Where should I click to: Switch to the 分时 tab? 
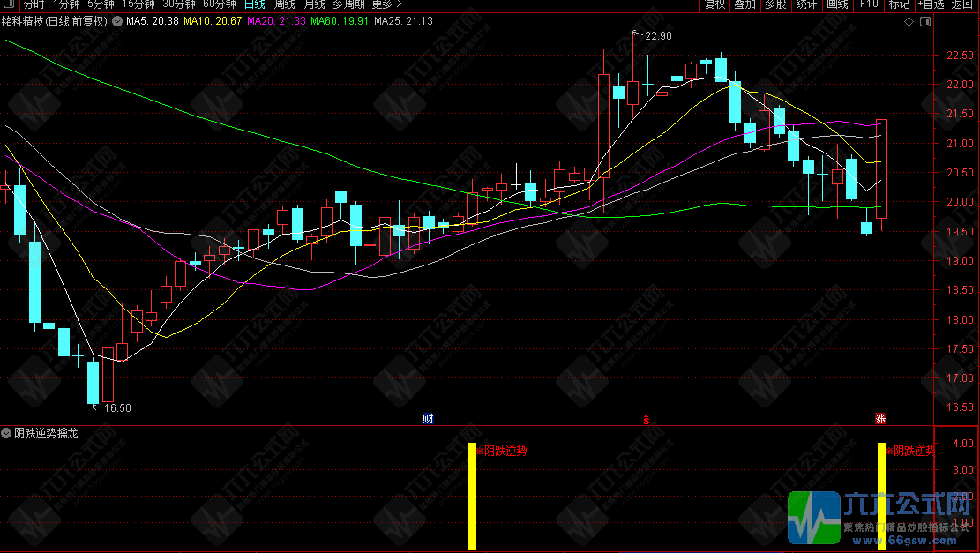click(34, 4)
